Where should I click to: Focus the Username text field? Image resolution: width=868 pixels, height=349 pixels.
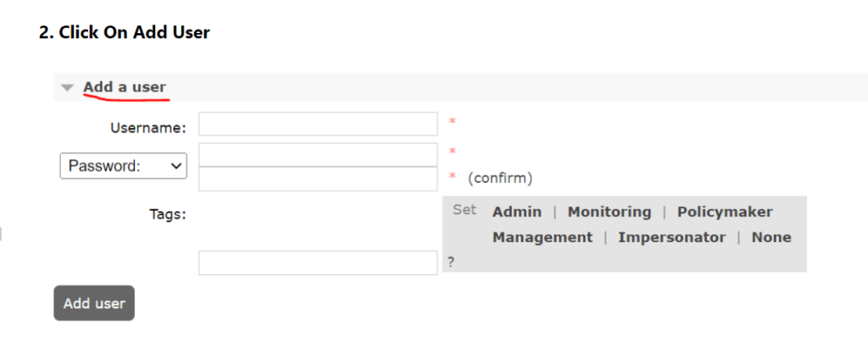[318, 124]
